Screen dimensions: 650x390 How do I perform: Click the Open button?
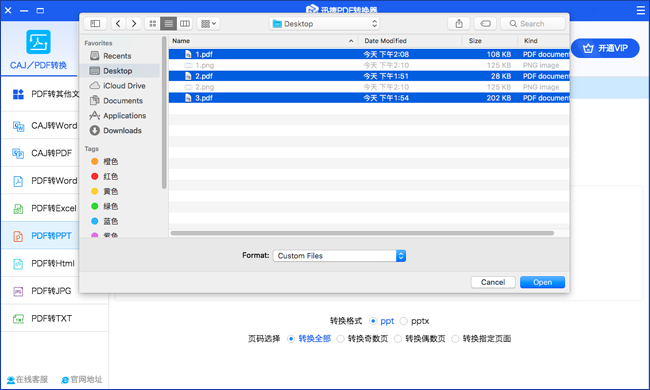(542, 282)
